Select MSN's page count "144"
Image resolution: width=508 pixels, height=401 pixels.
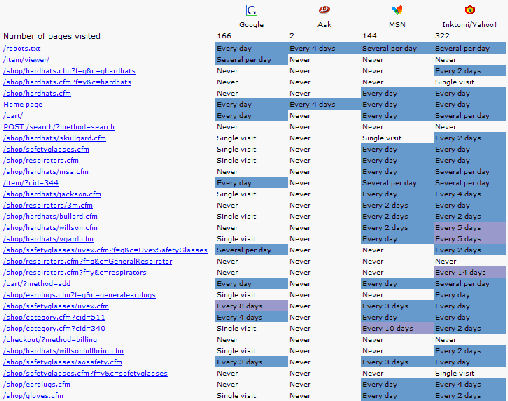click(x=369, y=36)
